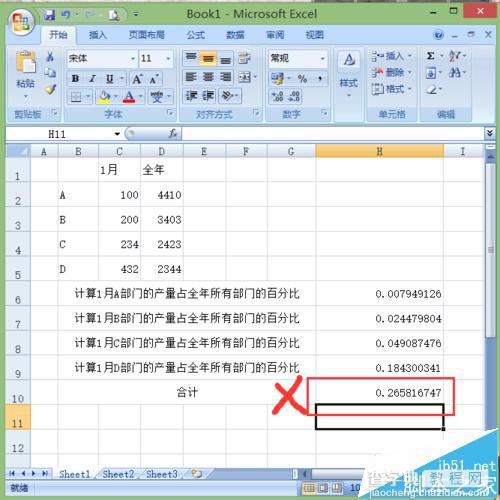The height and width of the screenshot is (500, 500).
Task: Open Sort and Filter
Action: pyautogui.click(x=454, y=56)
